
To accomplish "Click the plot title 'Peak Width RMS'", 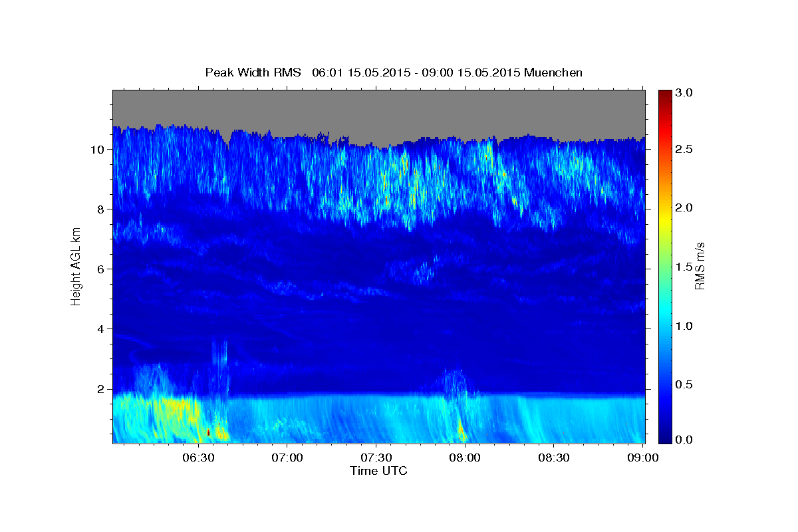I will pos(253,72).
